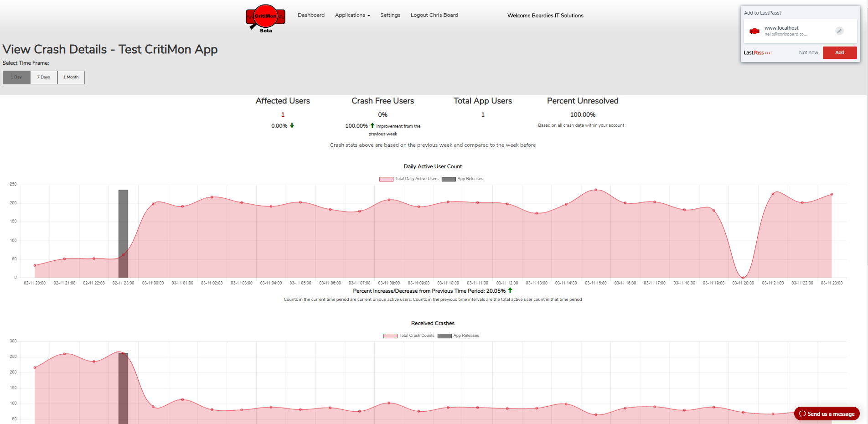
Task: Expand the Applications dropdown menu
Action: coord(352,15)
